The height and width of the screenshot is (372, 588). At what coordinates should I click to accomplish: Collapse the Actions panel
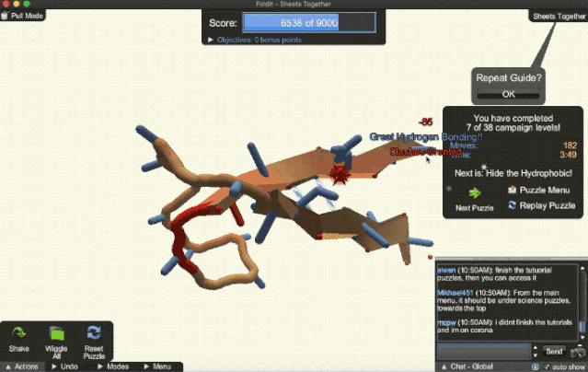(x=22, y=366)
